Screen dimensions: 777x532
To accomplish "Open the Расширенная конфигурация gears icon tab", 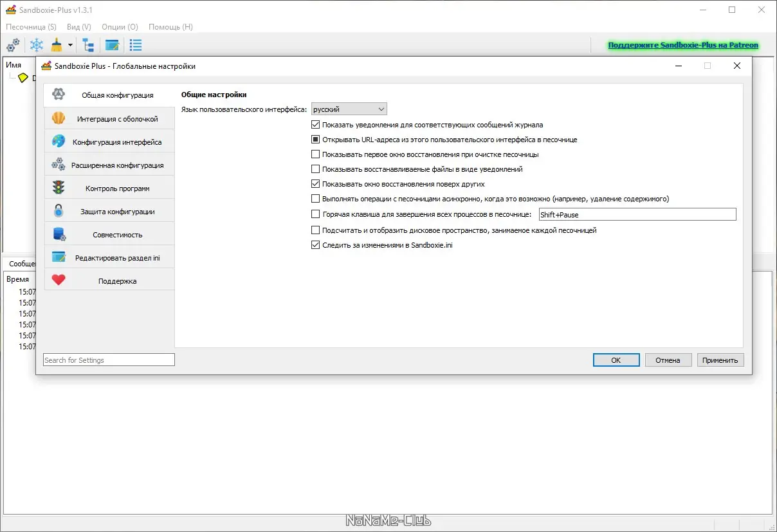I will pyautogui.click(x=109, y=165).
